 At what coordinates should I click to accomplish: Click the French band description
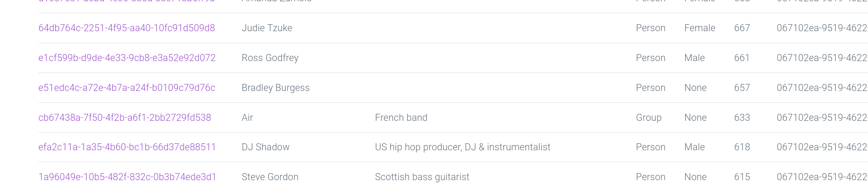[x=401, y=118]
